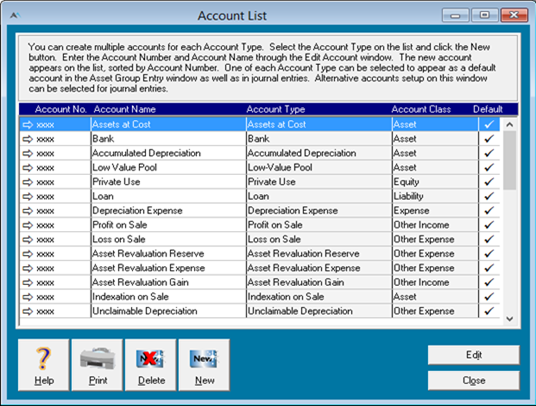Create an account with the New icon

[x=204, y=359]
